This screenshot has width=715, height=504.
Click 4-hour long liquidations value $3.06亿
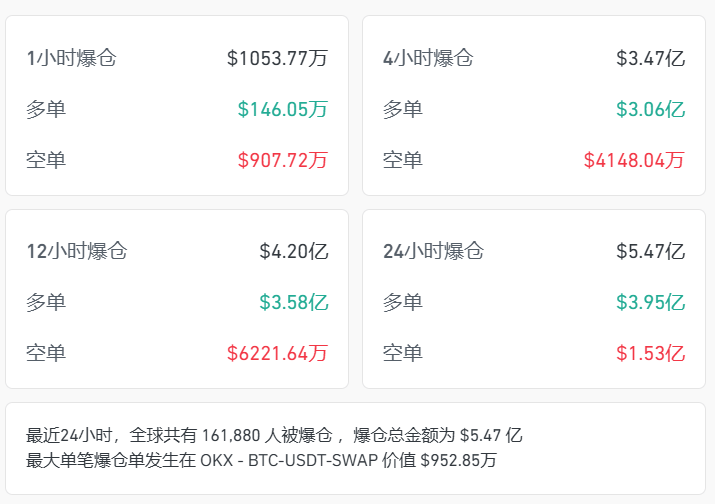(650, 109)
